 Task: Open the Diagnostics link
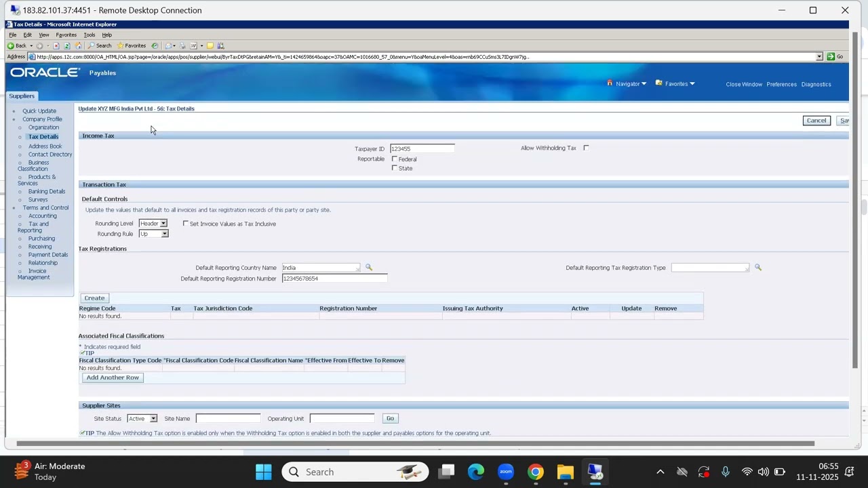pos(816,84)
